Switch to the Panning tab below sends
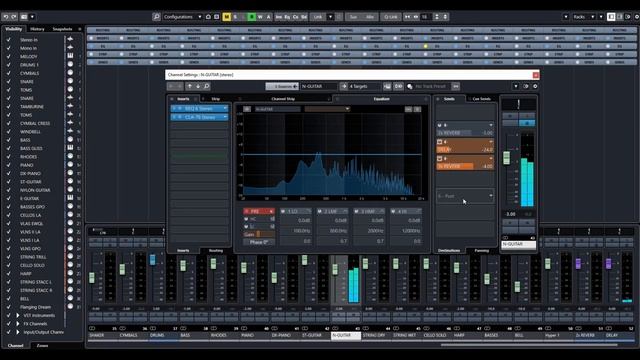The height and width of the screenshot is (360, 640). coord(481,251)
